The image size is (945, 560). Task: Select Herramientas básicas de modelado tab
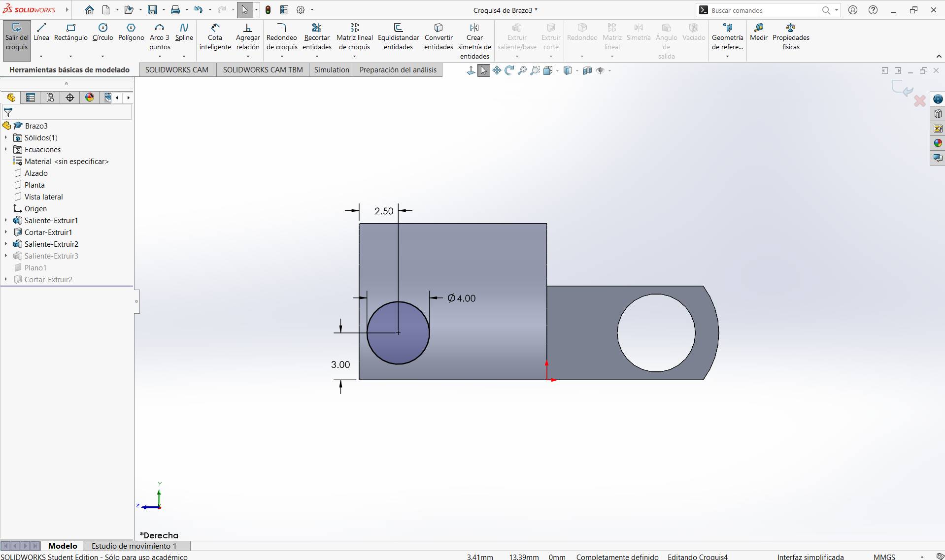point(69,70)
